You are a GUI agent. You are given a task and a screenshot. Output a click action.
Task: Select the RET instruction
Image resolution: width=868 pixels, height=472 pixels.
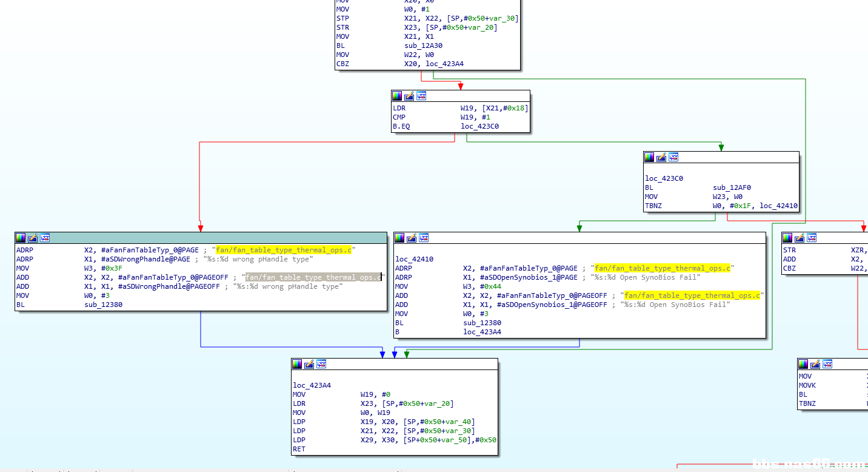[x=299, y=449]
